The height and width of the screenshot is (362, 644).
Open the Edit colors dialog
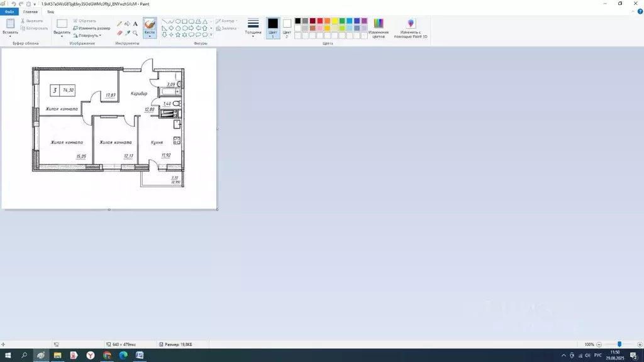pyautogui.click(x=378, y=28)
